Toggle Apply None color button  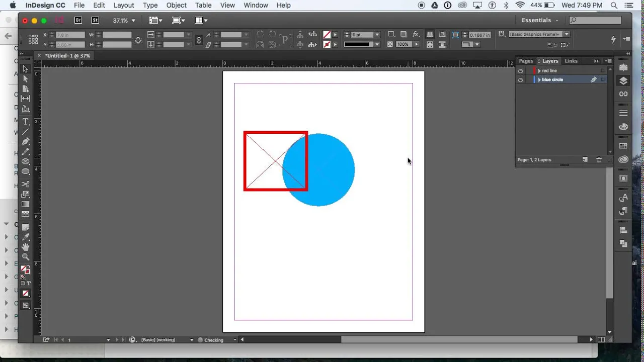[26, 293]
